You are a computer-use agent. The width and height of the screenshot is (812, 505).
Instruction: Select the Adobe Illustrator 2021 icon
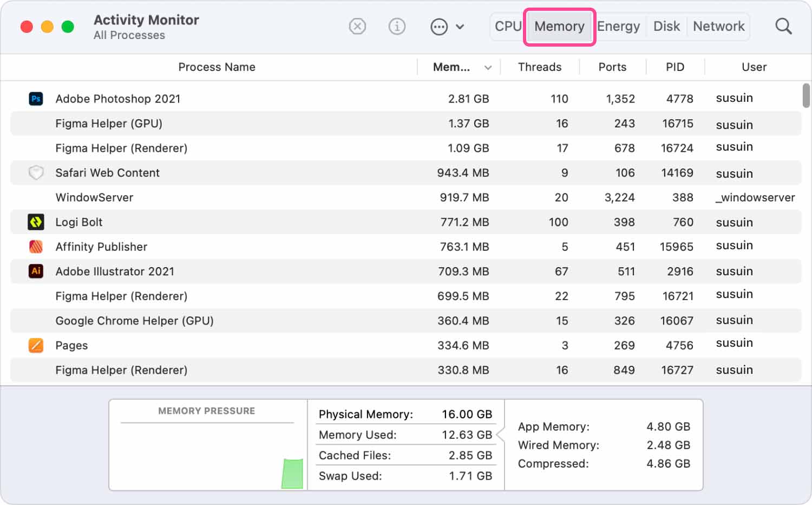point(36,271)
